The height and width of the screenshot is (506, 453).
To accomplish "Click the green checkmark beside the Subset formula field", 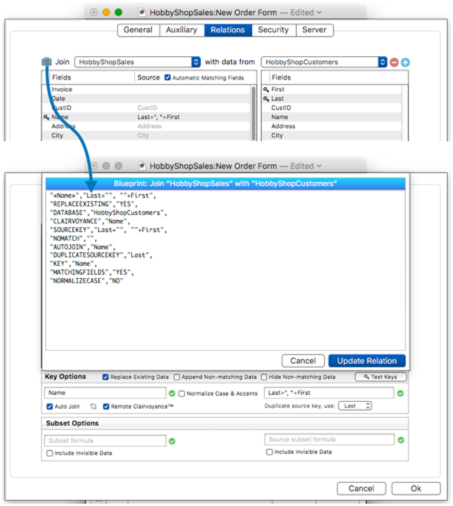I will click(x=172, y=441).
